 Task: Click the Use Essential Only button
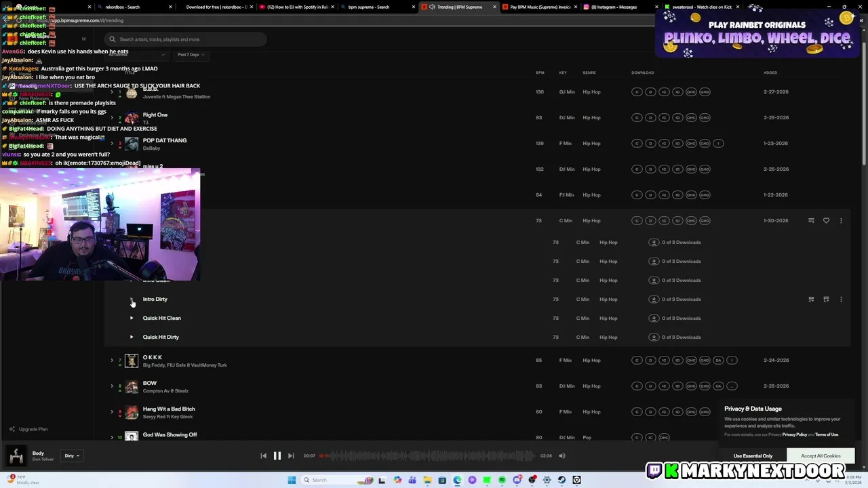pyautogui.click(x=753, y=456)
